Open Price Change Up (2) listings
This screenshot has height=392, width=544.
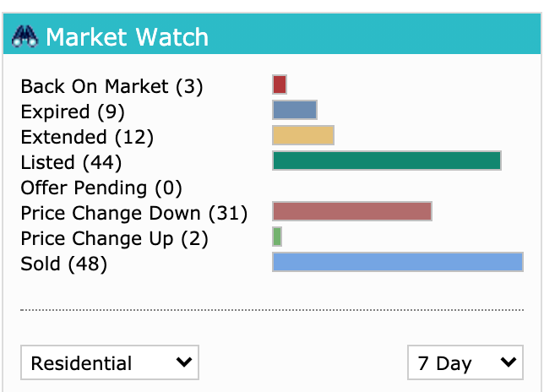[x=115, y=238]
